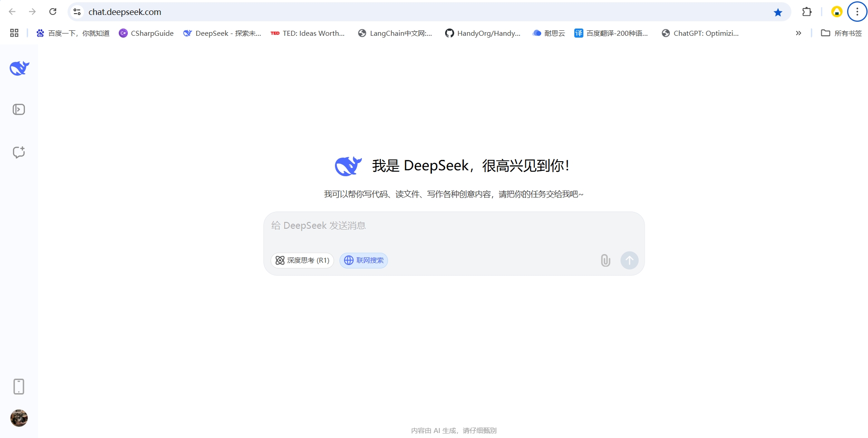Open the CSharpGuide bookmark

pos(146,33)
